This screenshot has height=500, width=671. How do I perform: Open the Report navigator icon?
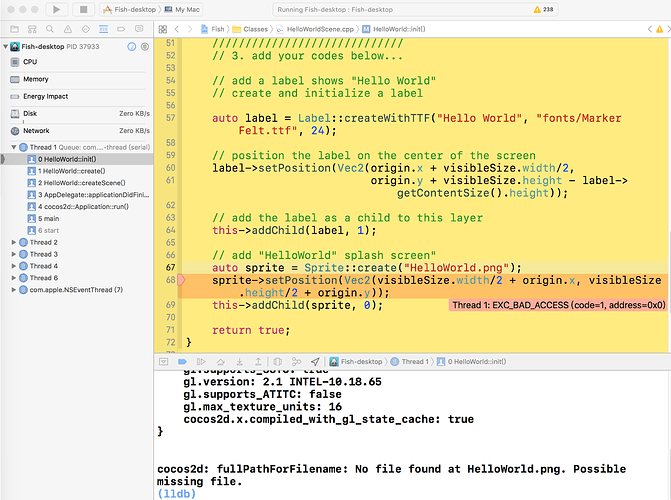tap(139, 29)
